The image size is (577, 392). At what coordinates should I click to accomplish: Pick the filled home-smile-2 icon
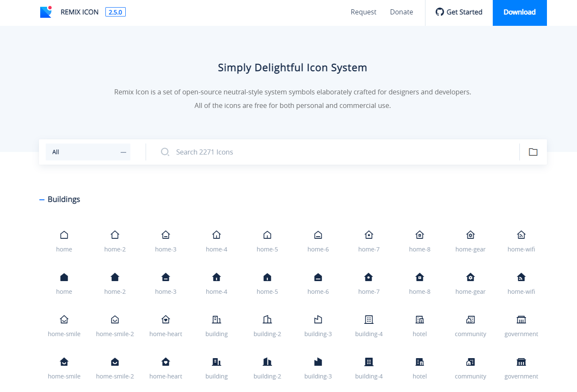115,362
